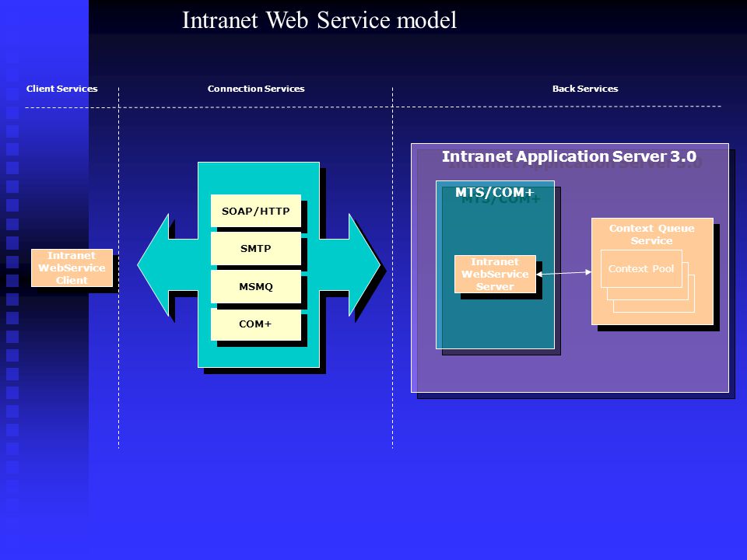Click the MSMQ protocol box
This screenshot has width=747, height=560.
256,287
